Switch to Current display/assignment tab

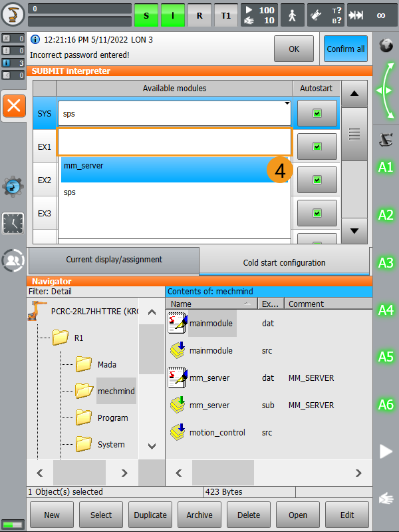coord(114,260)
